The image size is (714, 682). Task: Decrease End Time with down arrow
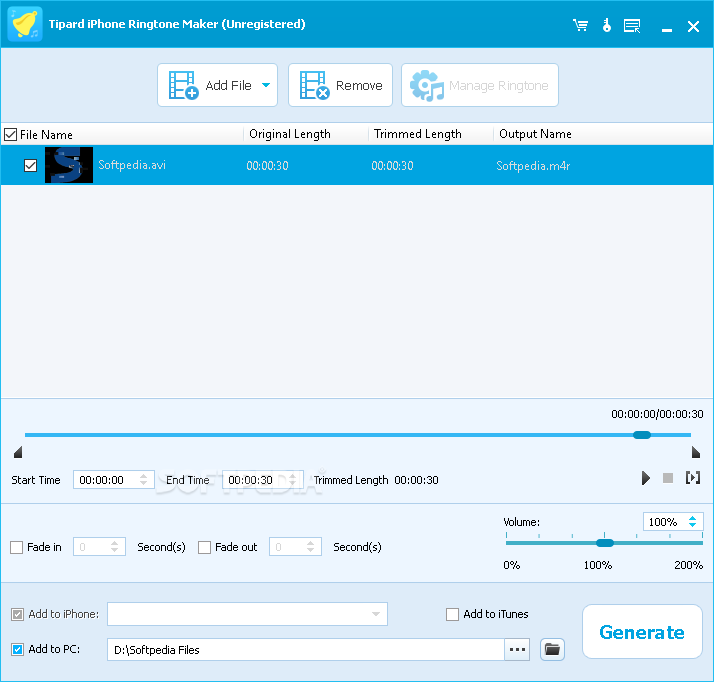click(x=292, y=484)
